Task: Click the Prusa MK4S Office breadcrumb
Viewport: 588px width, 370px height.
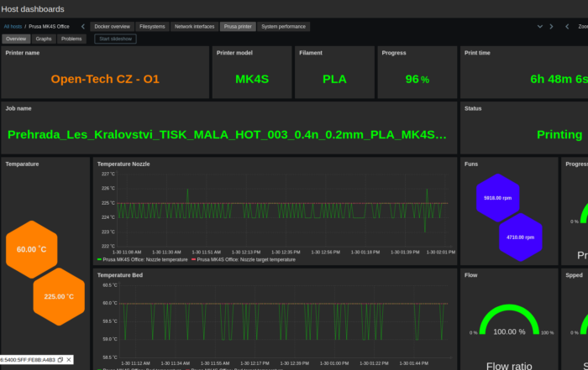Action: (x=49, y=27)
